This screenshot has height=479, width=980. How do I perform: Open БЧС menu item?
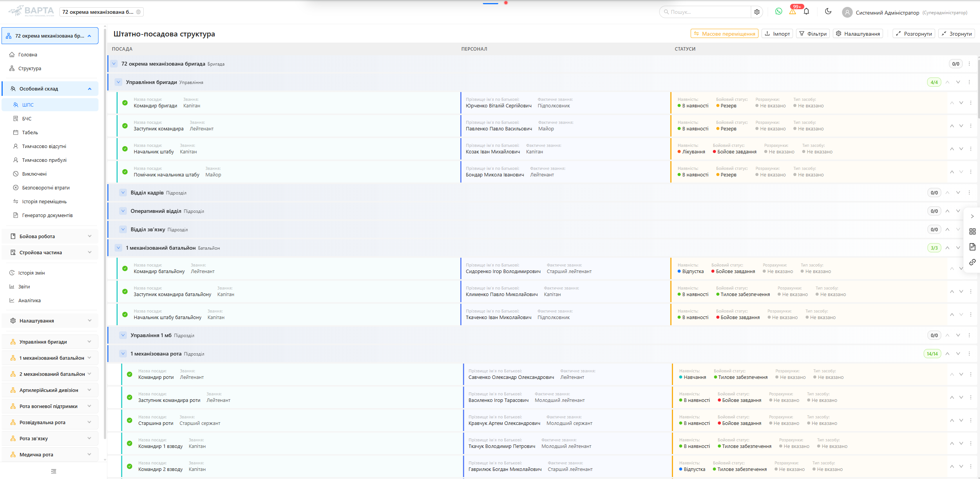coord(50,119)
